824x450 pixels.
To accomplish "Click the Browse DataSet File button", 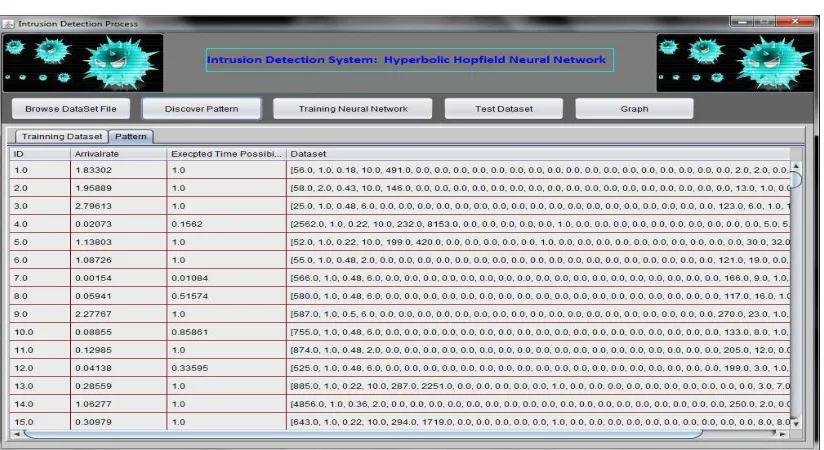I will [x=71, y=109].
